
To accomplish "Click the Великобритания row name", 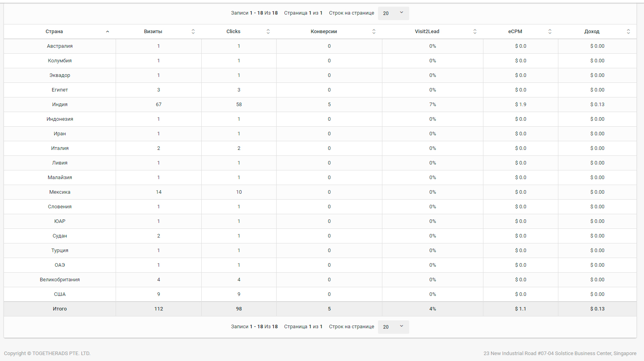I will (x=60, y=280).
